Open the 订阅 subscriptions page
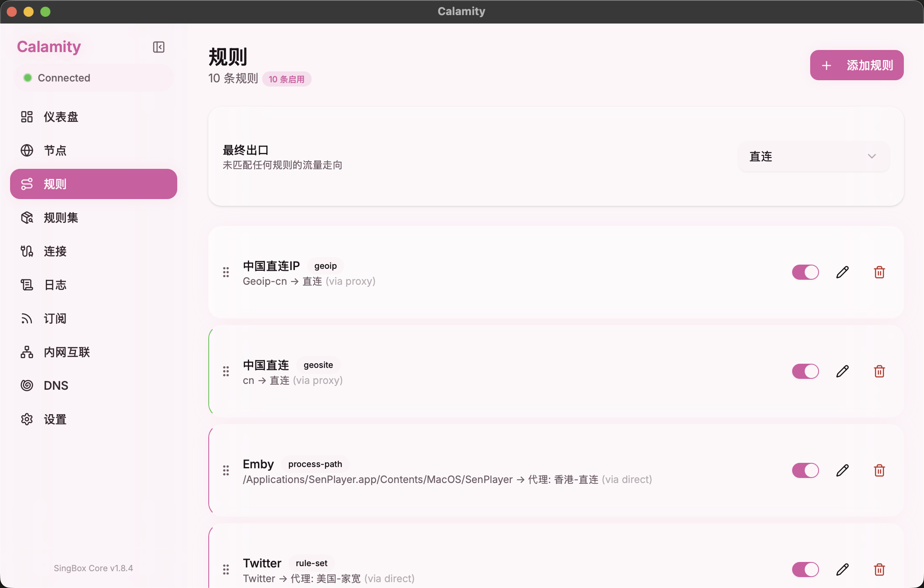Screen dimensions: 924x588 pyautogui.click(x=55, y=318)
